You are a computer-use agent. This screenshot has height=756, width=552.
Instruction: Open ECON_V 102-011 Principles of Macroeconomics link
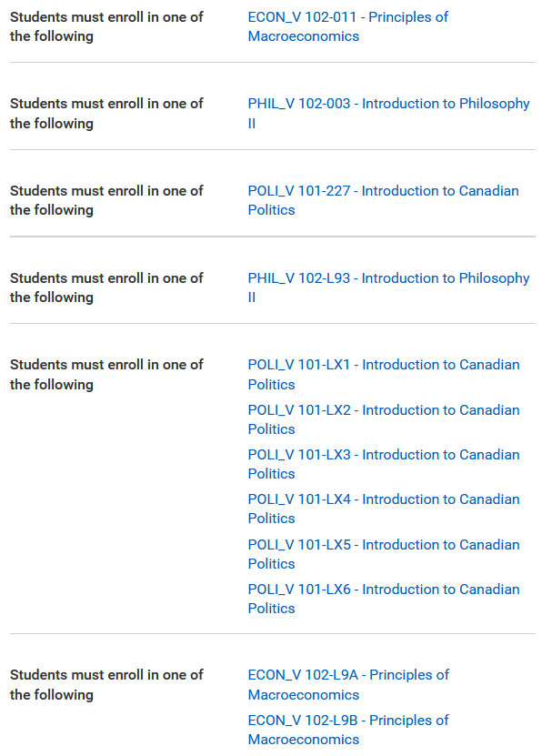[x=348, y=26]
